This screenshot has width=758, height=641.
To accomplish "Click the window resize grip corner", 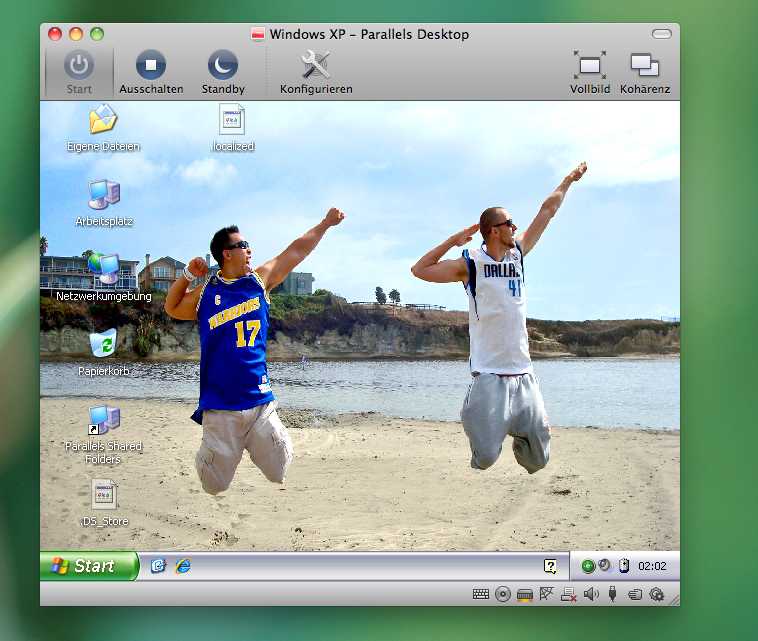I will click(674, 599).
